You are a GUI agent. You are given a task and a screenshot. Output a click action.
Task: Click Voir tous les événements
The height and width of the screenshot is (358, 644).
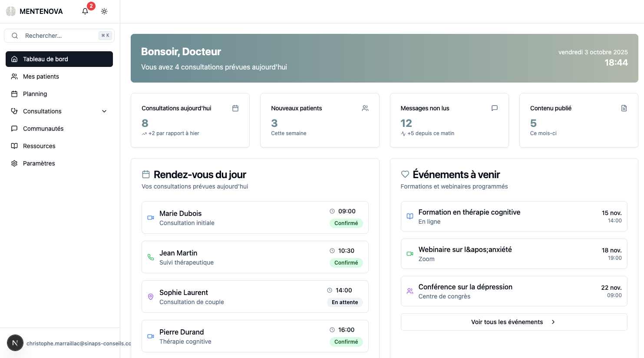[x=507, y=322]
